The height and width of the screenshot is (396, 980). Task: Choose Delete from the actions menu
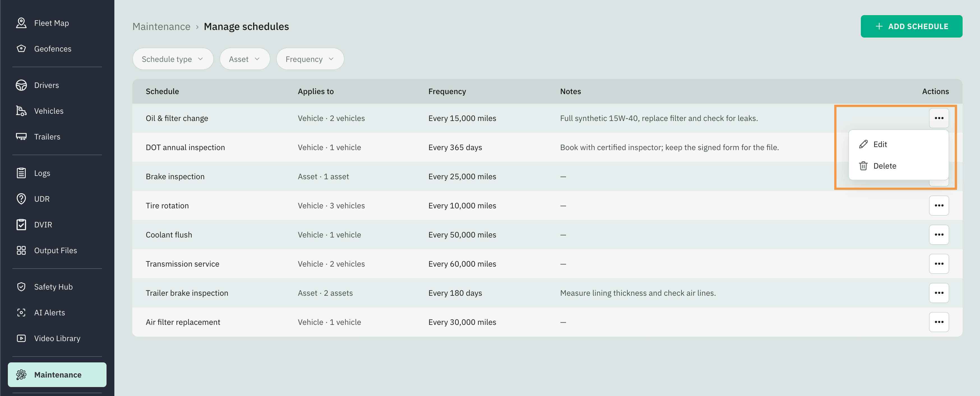click(x=898, y=166)
